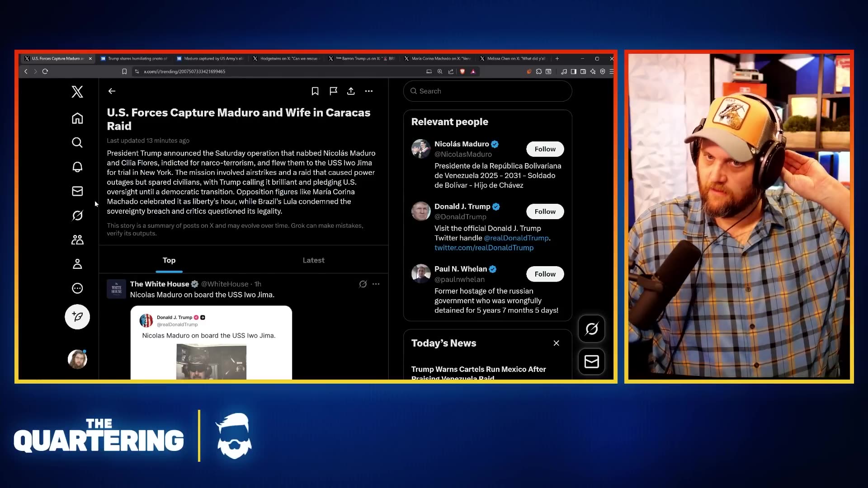The width and height of the screenshot is (868, 488).
Task: Bookmark this trending story
Action: (315, 91)
